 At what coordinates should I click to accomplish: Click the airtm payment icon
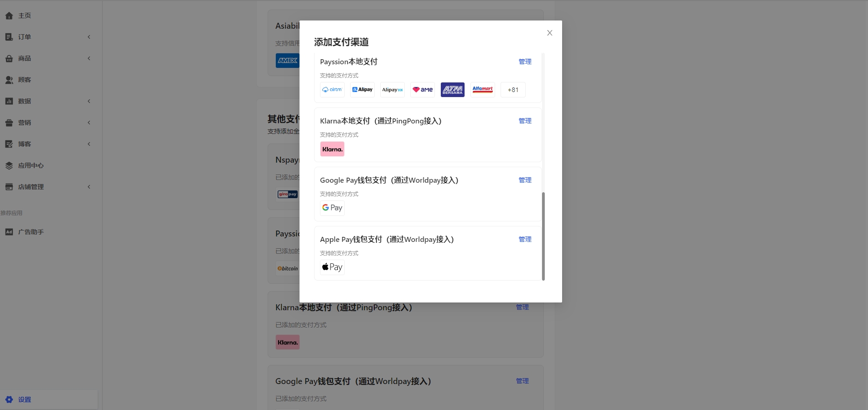[332, 90]
